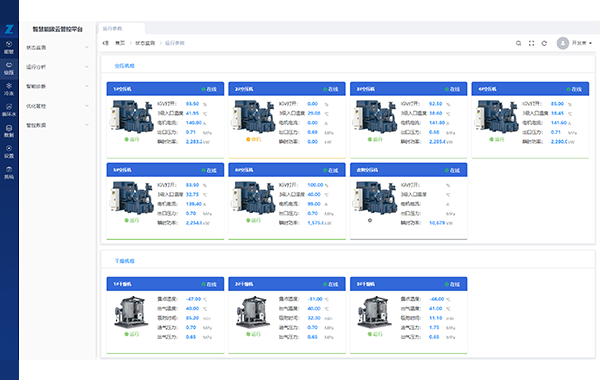Click the 141.80 motor current value on 3# compressor
Viewport: 600px width, 380px height.
tap(437, 123)
